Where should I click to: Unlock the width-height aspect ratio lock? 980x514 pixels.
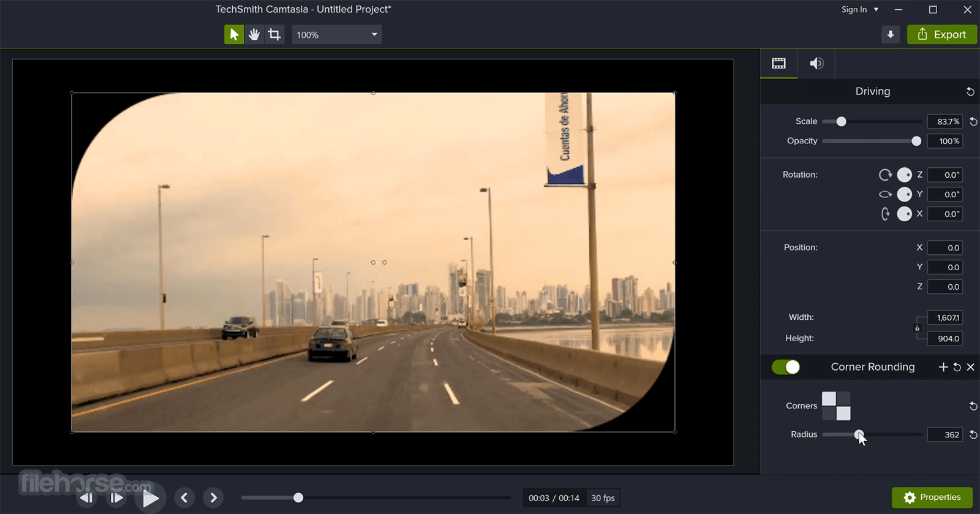(917, 328)
